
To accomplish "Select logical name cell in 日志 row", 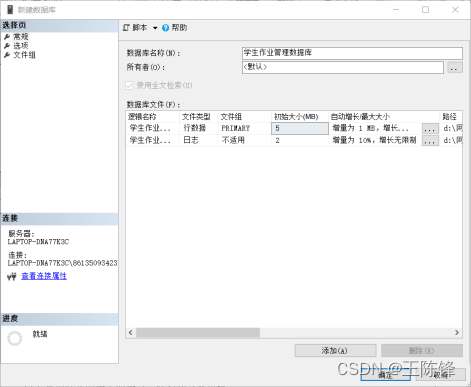I will (153, 140).
